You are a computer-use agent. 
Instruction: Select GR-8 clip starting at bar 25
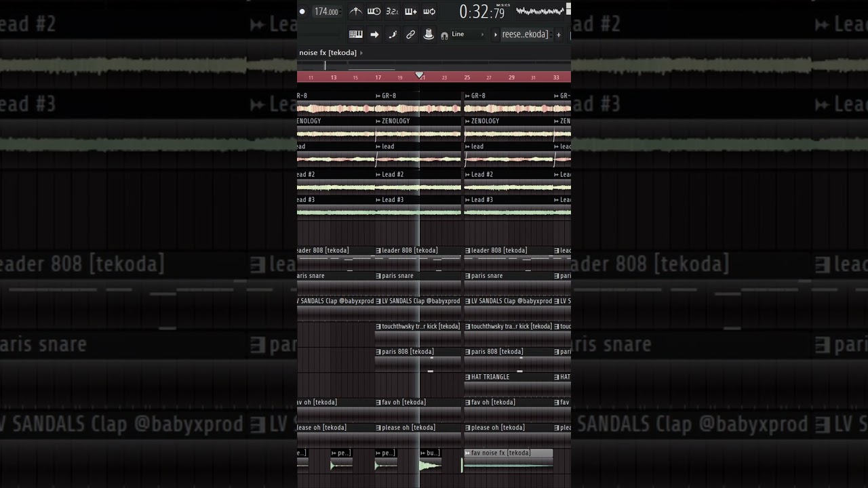point(509,104)
